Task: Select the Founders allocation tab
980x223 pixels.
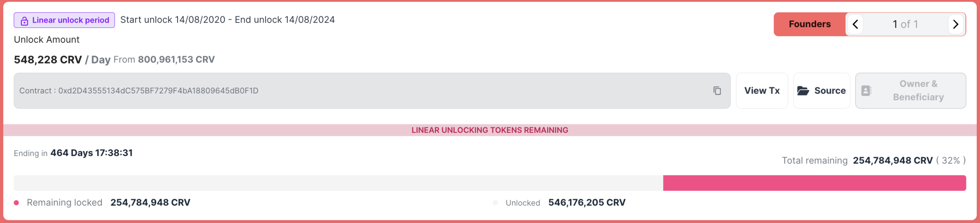Action: (x=810, y=24)
